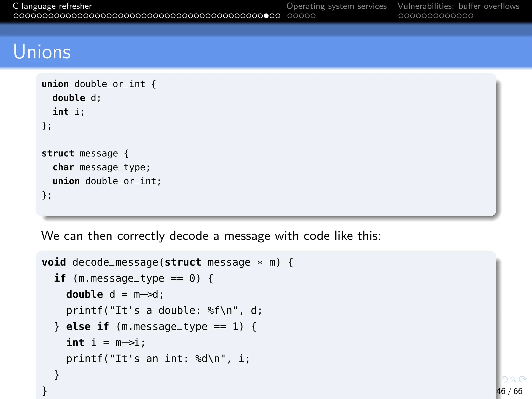The width and height of the screenshot is (532, 399).
Task: Click the 'int i;' union member line
Action: [x=69, y=112]
